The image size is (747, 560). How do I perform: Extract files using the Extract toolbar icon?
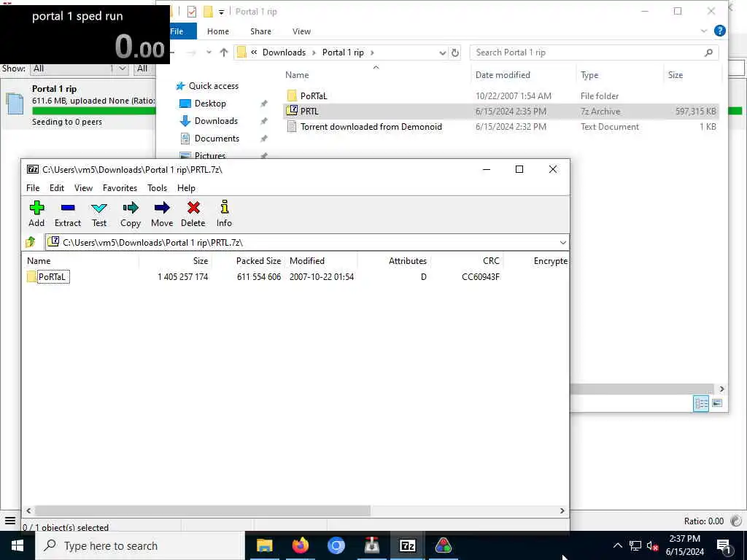click(68, 214)
